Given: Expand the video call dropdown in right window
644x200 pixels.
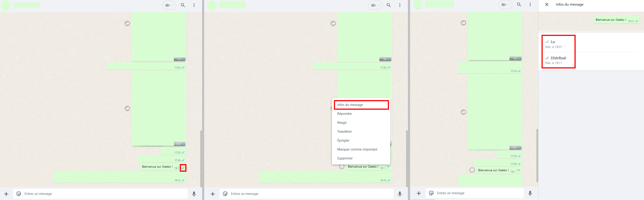Looking at the screenshot, I should (509, 5).
